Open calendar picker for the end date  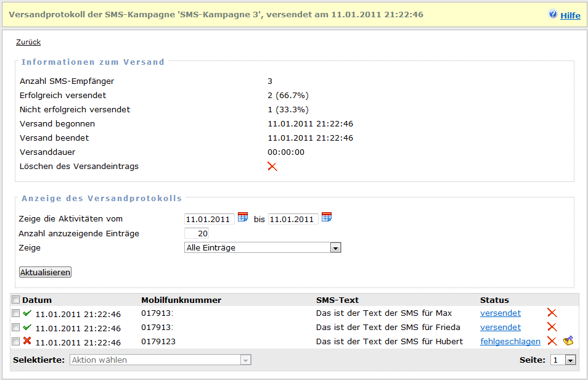[x=327, y=217]
